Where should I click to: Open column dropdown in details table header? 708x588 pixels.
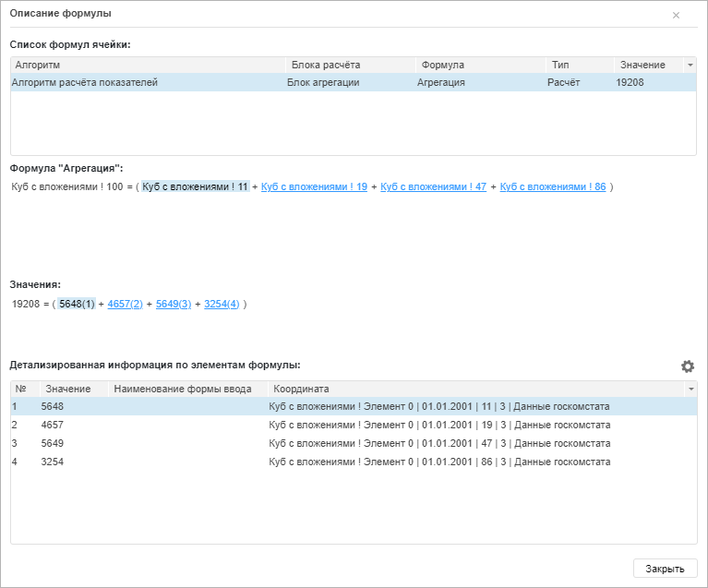690,390
